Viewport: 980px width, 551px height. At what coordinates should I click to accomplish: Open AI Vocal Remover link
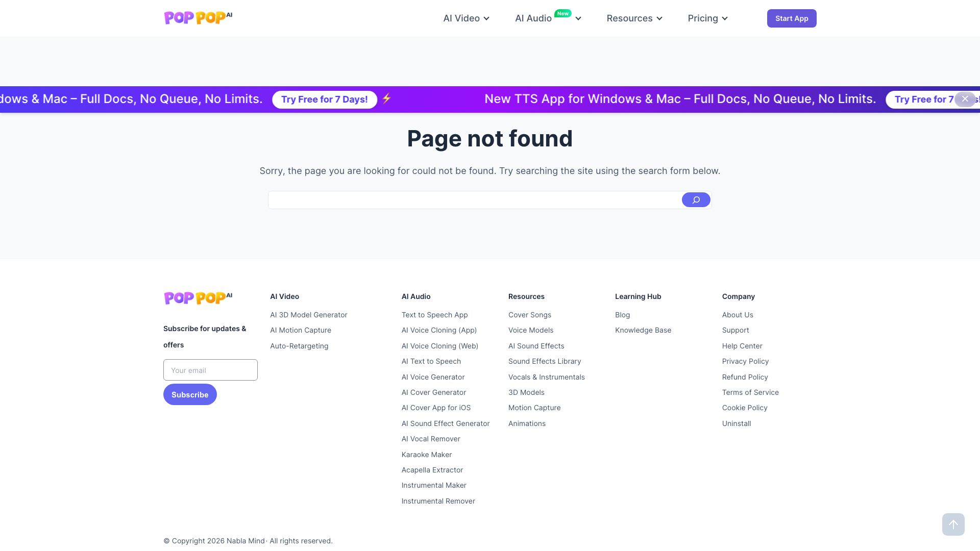click(x=431, y=439)
